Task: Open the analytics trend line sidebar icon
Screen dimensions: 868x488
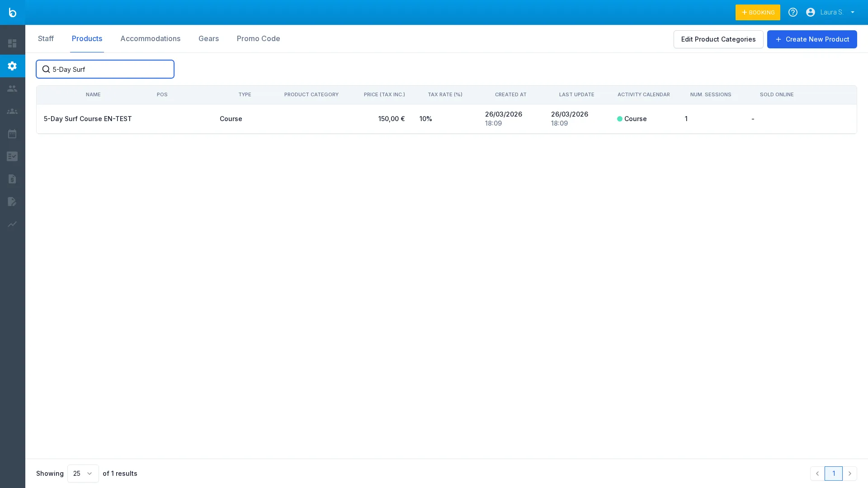Action: click(12, 224)
